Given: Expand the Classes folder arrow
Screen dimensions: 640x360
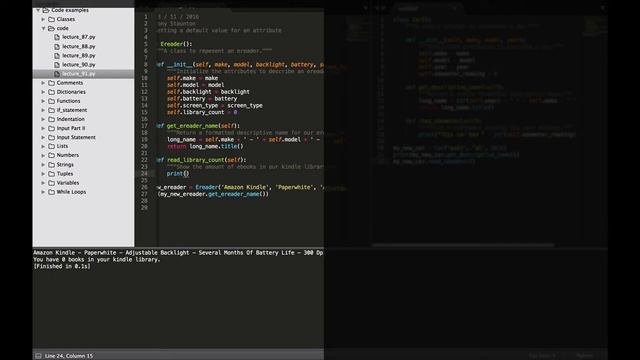Looking at the screenshot, I should (43, 19).
